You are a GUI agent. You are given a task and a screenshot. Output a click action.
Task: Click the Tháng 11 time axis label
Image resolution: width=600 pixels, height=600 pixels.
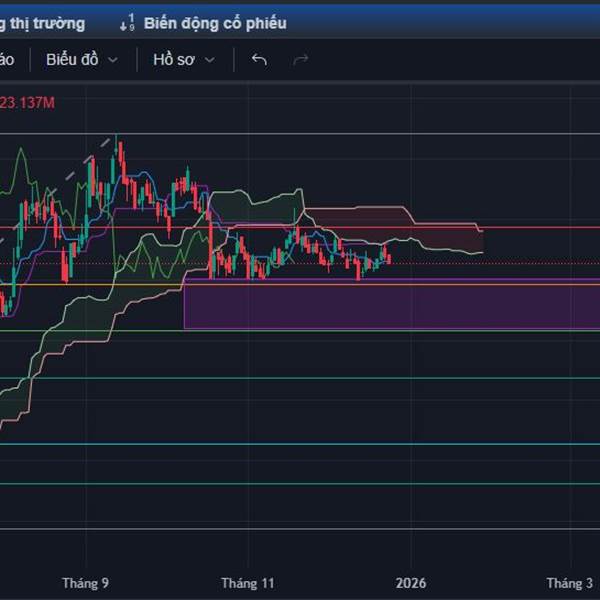point(248,582)
